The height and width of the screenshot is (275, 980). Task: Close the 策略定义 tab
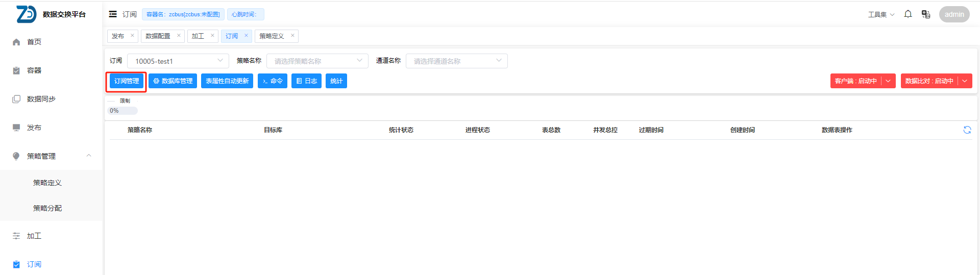[x=292, y=36]
